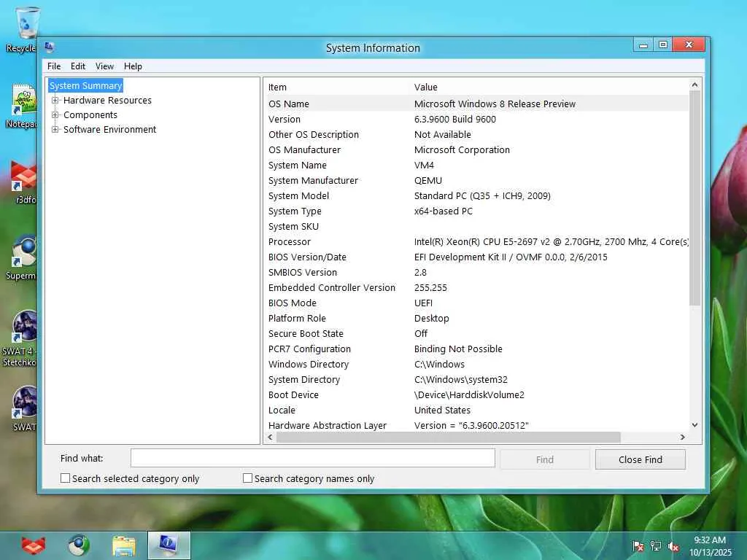This screenshot has height=560, width=747.
Task: Click the details pane vertical scrollbar thumb
Action: 694,198
